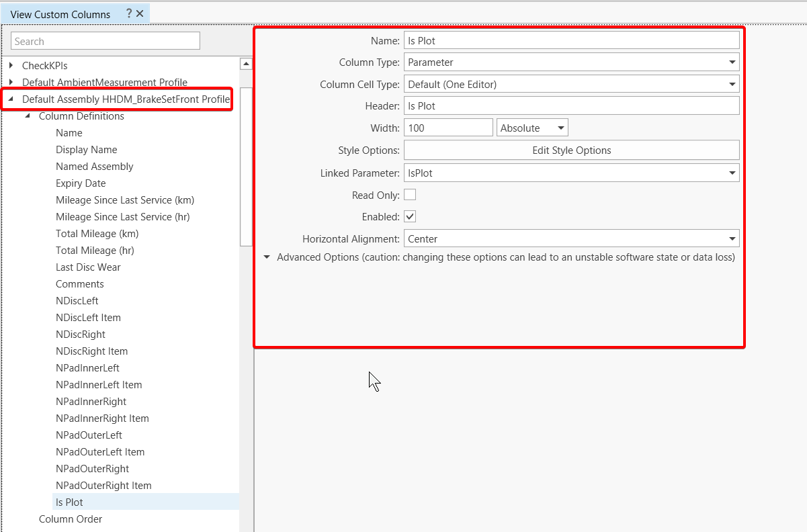Image resolution: width=807 pixels, height=532 pixels.
Task: Select the Last Disc Wear column
Action: [88, 267]
